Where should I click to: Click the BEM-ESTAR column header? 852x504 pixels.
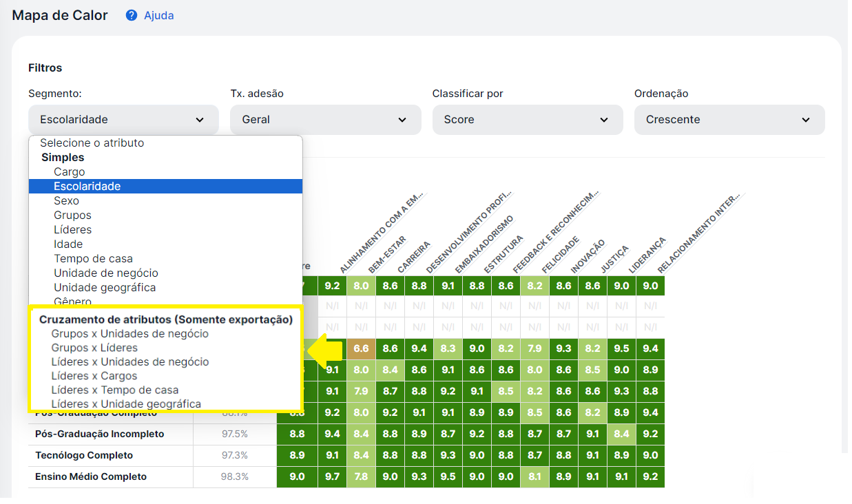click(x=386, y=256)
